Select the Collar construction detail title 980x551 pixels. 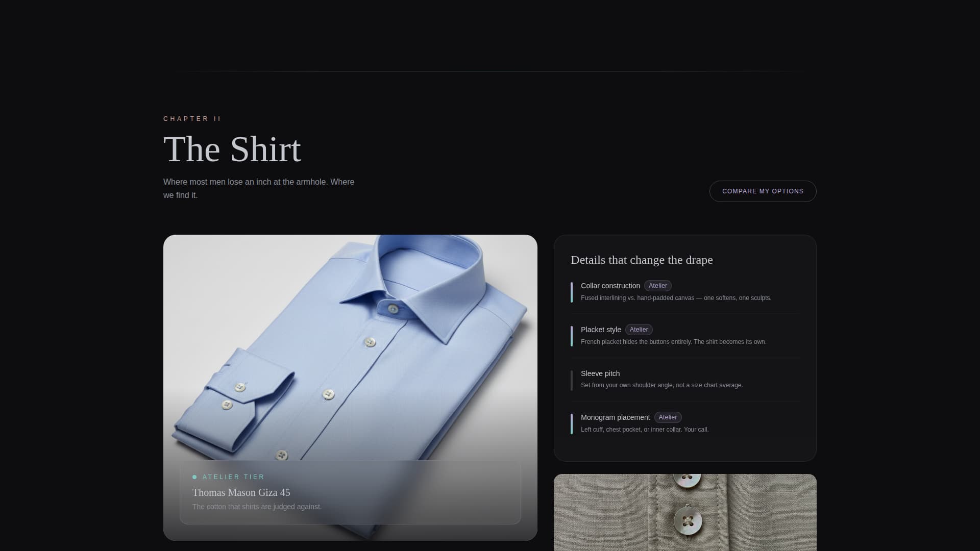[610, 286]
